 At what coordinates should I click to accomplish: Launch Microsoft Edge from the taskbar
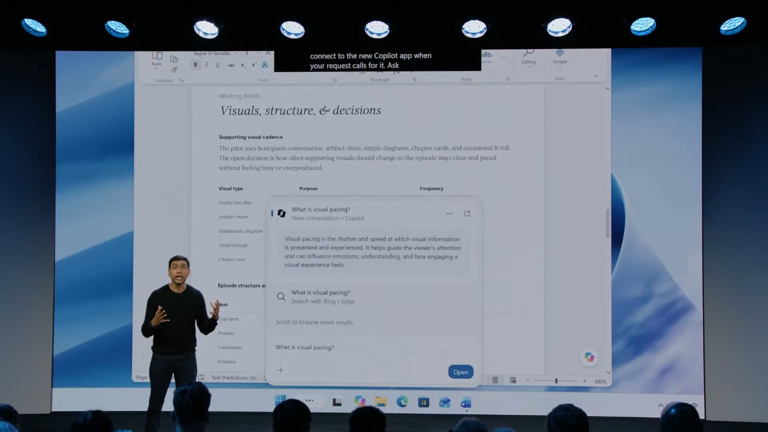(x=402, y=402)
